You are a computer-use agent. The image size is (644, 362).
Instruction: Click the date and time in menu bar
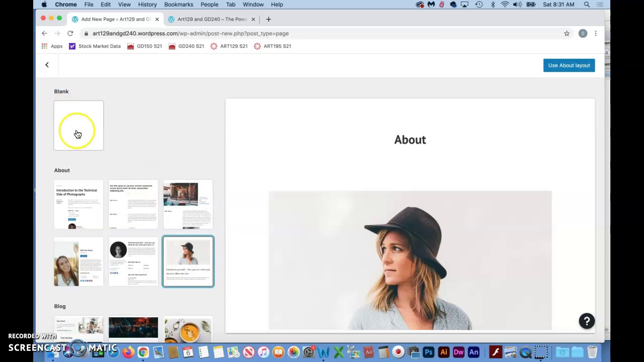(558, 5)
